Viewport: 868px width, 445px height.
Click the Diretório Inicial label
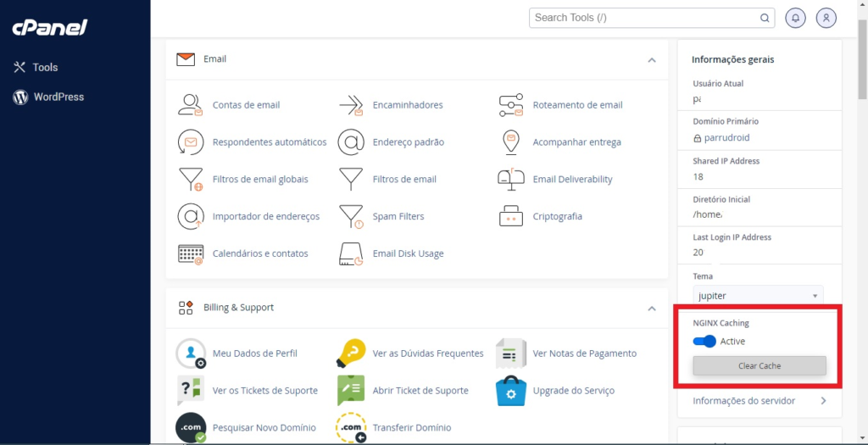(721, 199)
